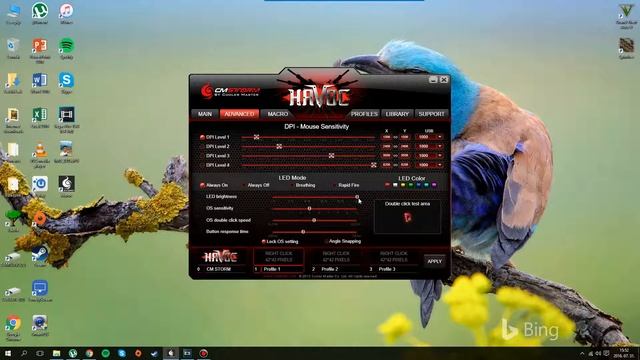Click the red recorder taskbar icon
Image resolution: width=640 pixels, height=360 pixels.
coord(203,353)
